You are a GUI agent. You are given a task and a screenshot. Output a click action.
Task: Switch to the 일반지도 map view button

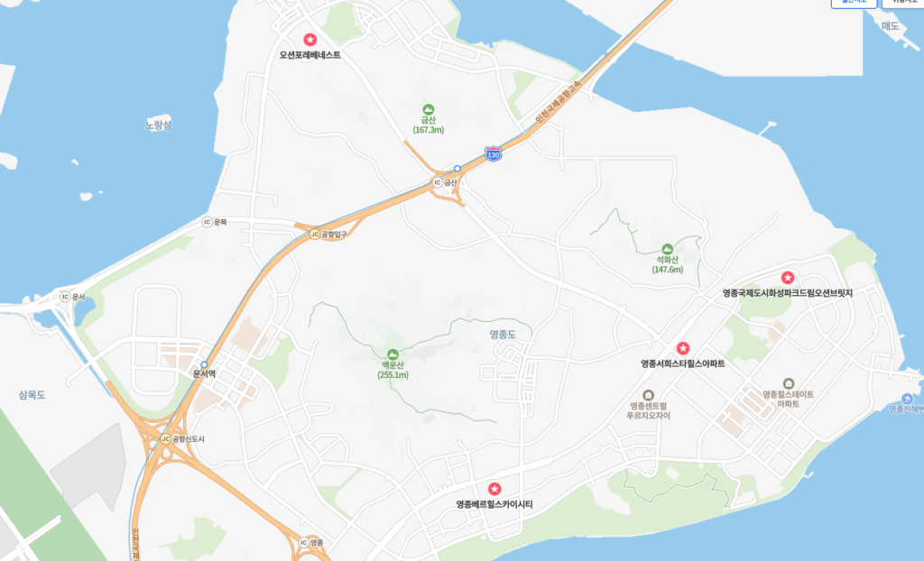[x=854, y=3]
